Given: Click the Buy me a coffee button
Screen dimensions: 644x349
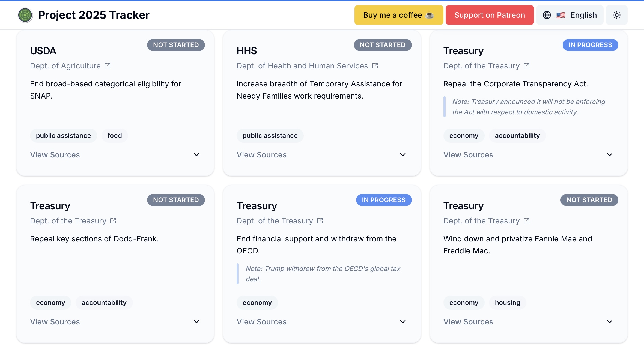Looking at the screenshot, I should 398,15.
